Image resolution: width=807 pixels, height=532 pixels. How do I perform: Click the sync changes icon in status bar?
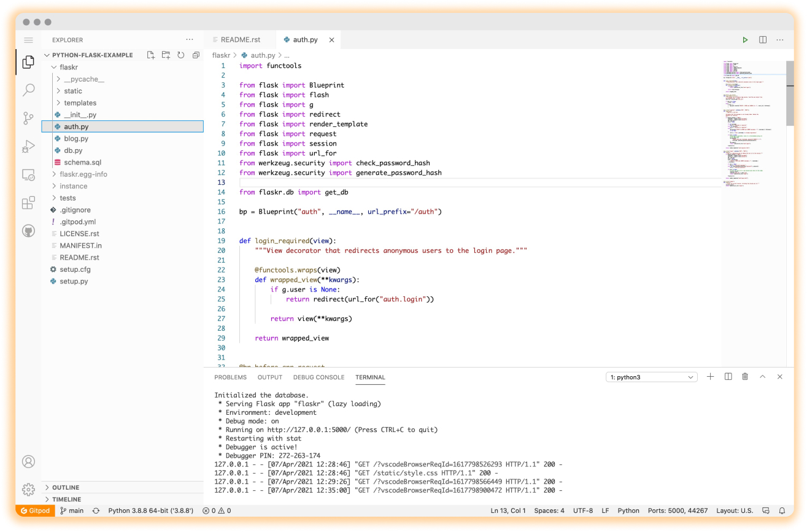(96, 511)
